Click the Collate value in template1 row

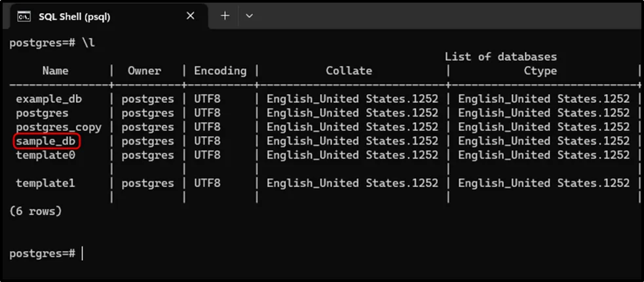point(352,183)
